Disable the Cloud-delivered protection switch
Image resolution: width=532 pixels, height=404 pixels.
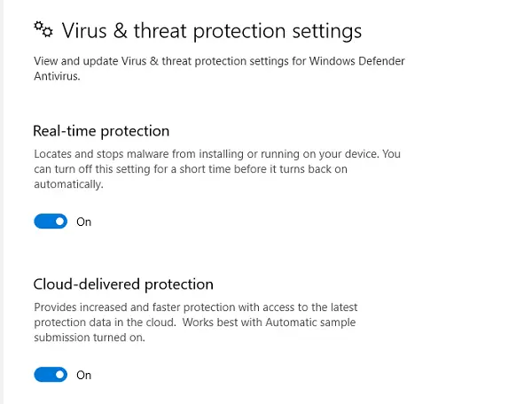coord(51,375)
